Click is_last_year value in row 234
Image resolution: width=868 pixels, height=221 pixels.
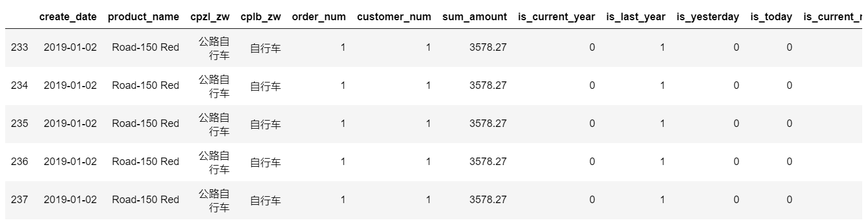[662, 85]
